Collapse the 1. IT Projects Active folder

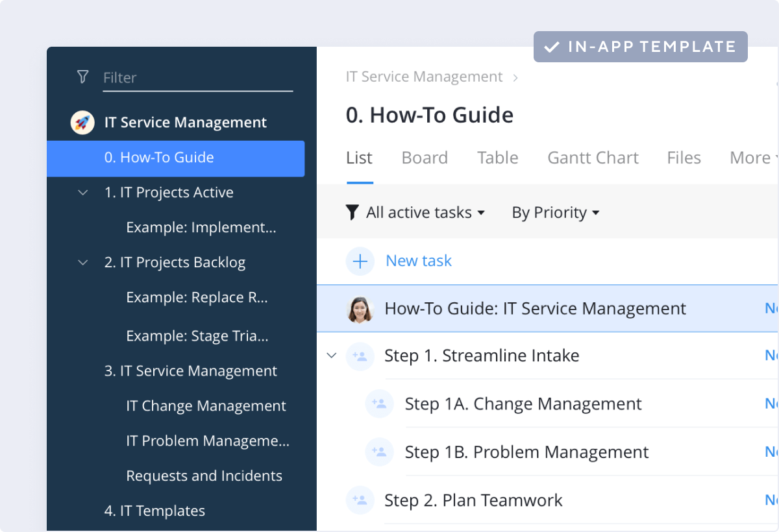tap(82, 192)
